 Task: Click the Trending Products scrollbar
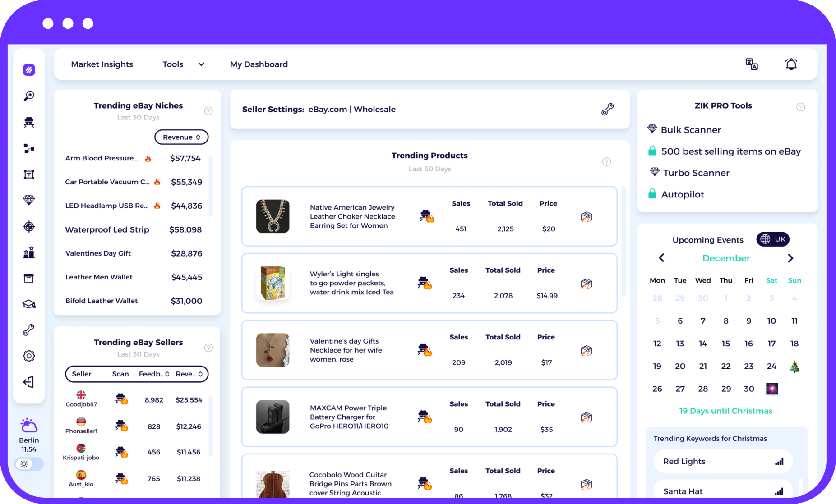[x=624, y=241]
